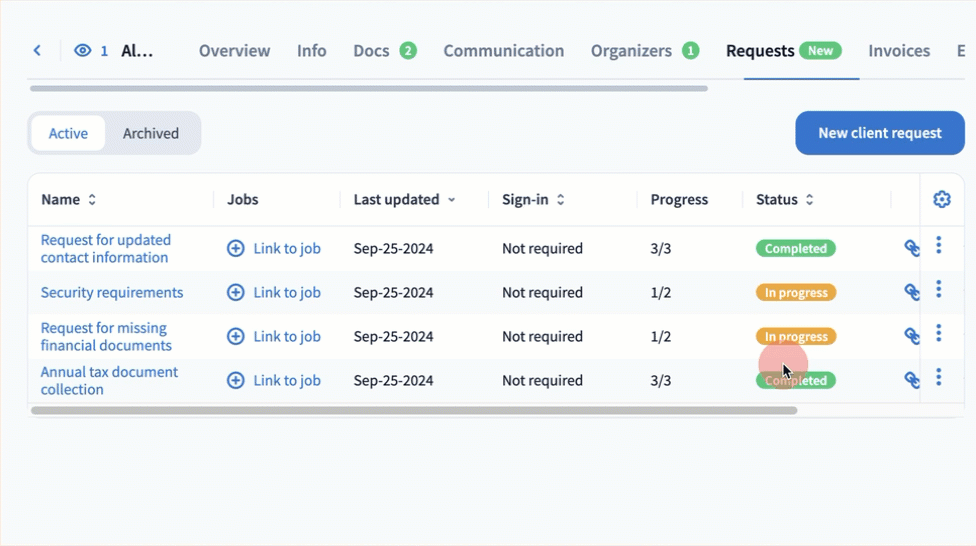Switch to the Archived requests view

151,133
